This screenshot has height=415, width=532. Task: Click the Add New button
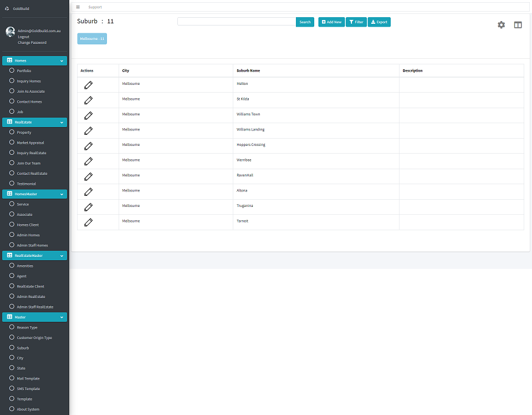tap(331, 22)
